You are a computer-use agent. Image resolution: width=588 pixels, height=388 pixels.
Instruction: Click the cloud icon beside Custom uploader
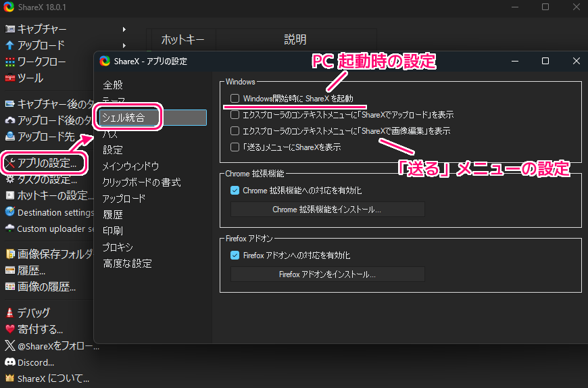(10, 228)
